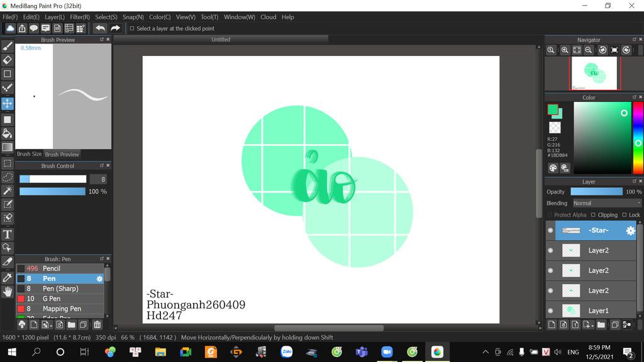Undock the Brush Preview panel
This screenshot has width=644, height=362.
point(101,40)
